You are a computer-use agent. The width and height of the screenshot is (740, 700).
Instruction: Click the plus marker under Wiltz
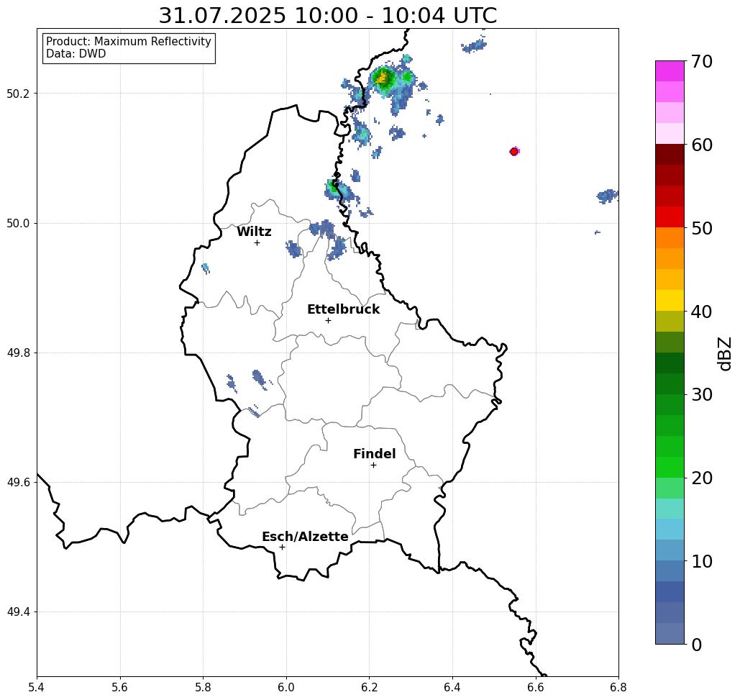coord(257,242)
